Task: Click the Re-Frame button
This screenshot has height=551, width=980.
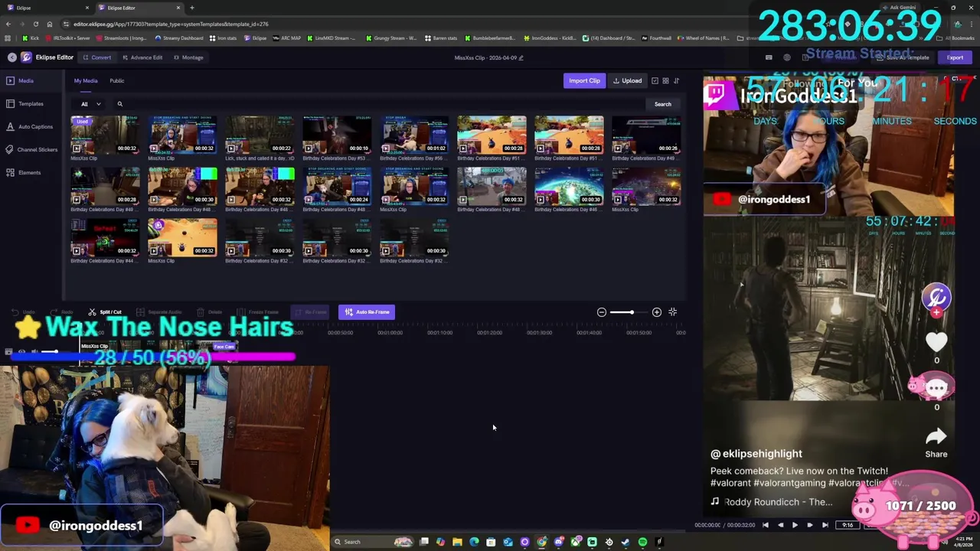Action: point(310,312)
